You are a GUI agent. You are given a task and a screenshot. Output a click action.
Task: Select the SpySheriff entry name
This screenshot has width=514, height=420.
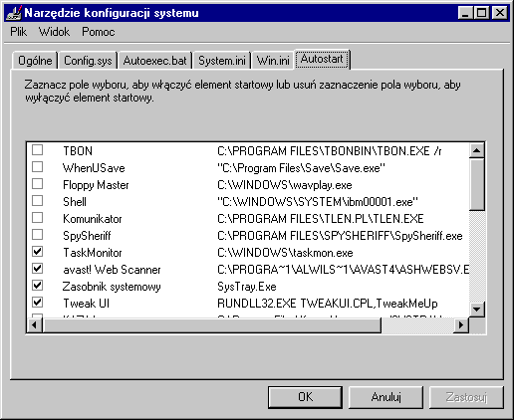coord(87,236)
